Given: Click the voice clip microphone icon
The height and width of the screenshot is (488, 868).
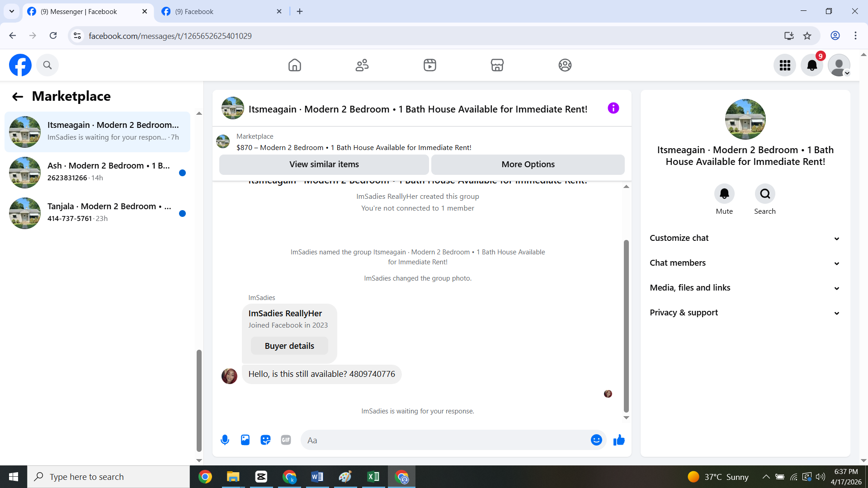Looking at the screenshot, I should pos(225,440).
